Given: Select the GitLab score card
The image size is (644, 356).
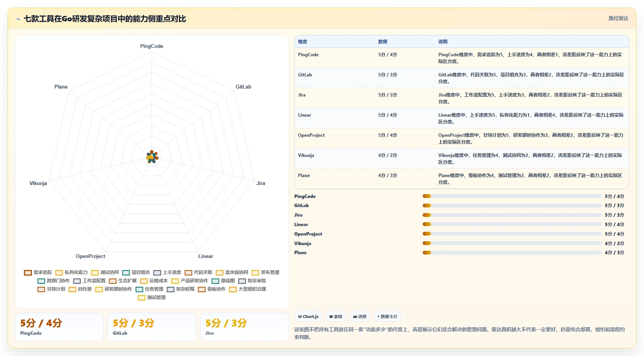Looking at the screenshot, I should coord(152,327).
